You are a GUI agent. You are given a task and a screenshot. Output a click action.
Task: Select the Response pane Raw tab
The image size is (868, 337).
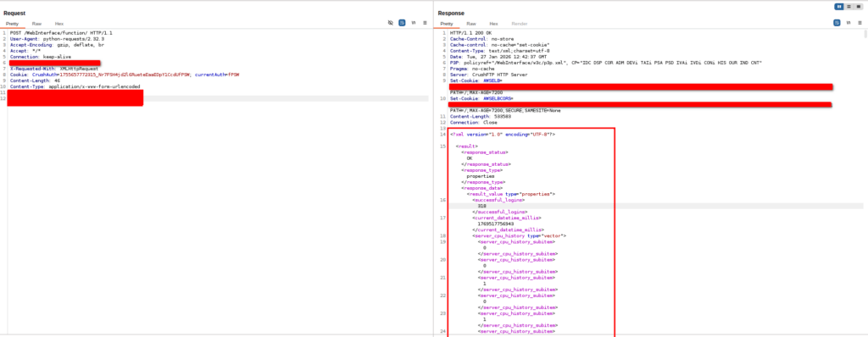(471, 24)
